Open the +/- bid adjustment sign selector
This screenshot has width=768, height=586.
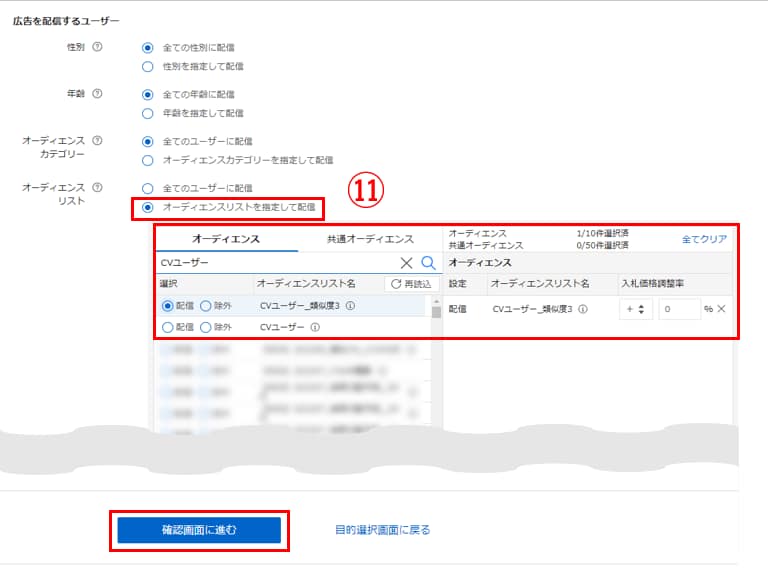point(635,309)
